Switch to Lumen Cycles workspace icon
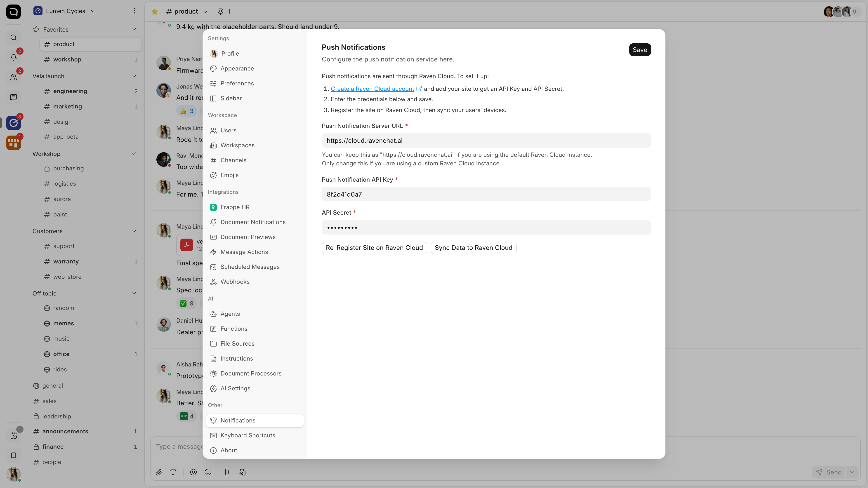The width and height of the screenshot is (868, 488). point(14,123)
